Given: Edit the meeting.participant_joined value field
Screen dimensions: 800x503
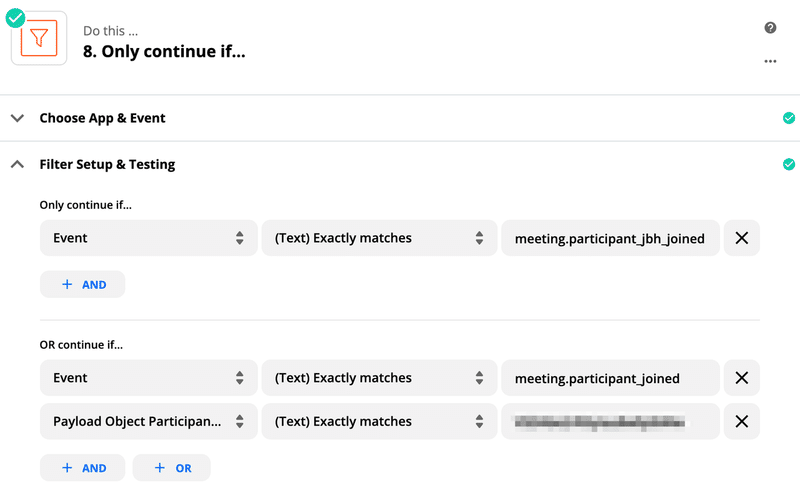Looking at the screenshot, I should pos(610,378).
